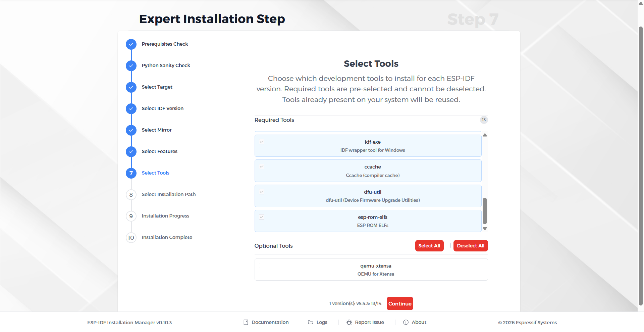Go to Select Target step
The width and height of the screenshot is (644, 332).
[x=157, y=87]
